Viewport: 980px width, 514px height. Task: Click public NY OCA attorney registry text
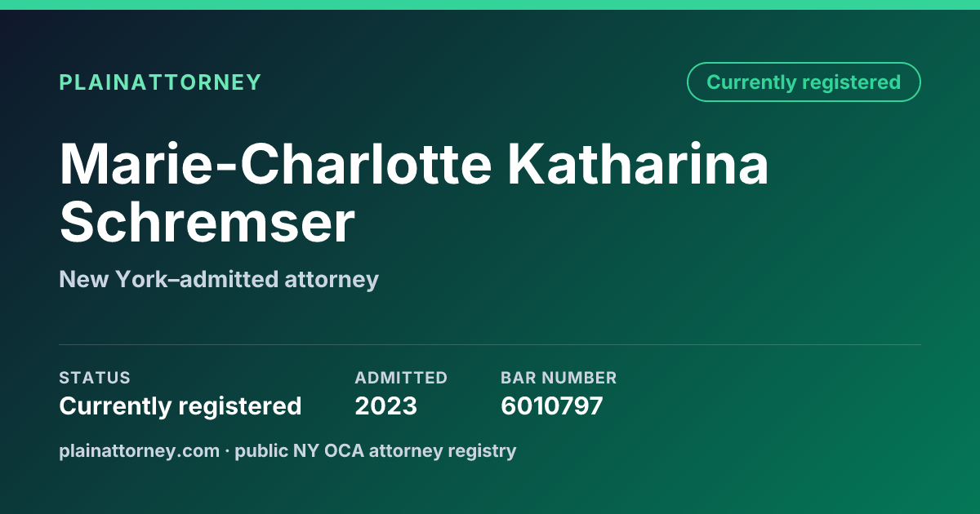(376, 450)
